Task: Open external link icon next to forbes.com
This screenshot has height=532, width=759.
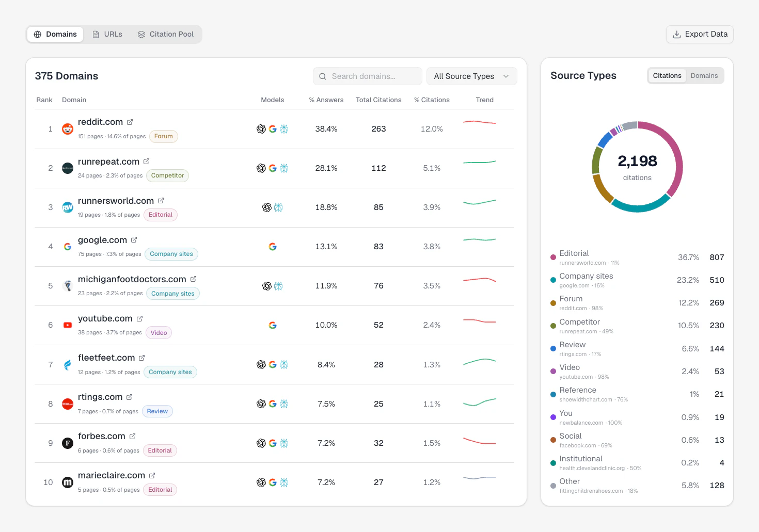Action: coord(133,437)
